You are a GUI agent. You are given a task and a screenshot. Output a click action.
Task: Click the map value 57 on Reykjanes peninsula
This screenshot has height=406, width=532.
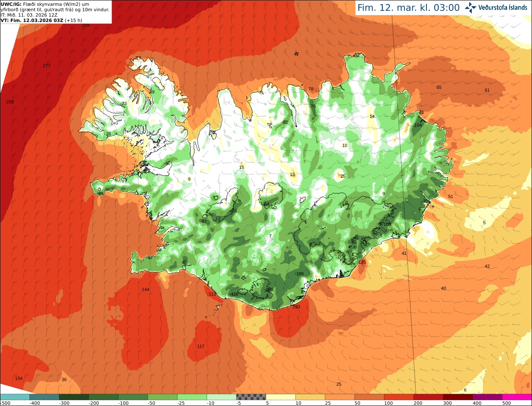[x=150, y=257]
